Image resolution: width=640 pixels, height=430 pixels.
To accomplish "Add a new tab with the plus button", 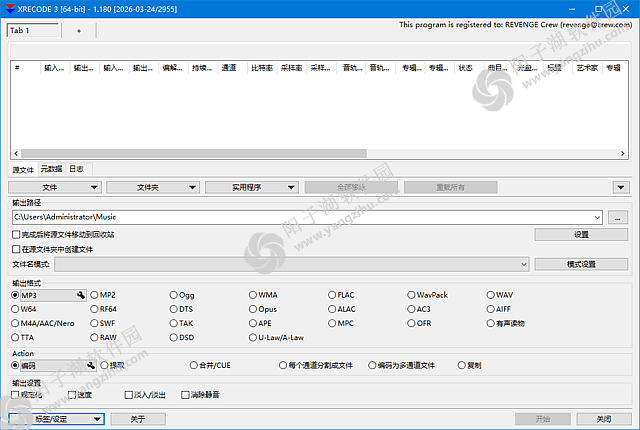I will pyautogui.click(x=79, y=31).
